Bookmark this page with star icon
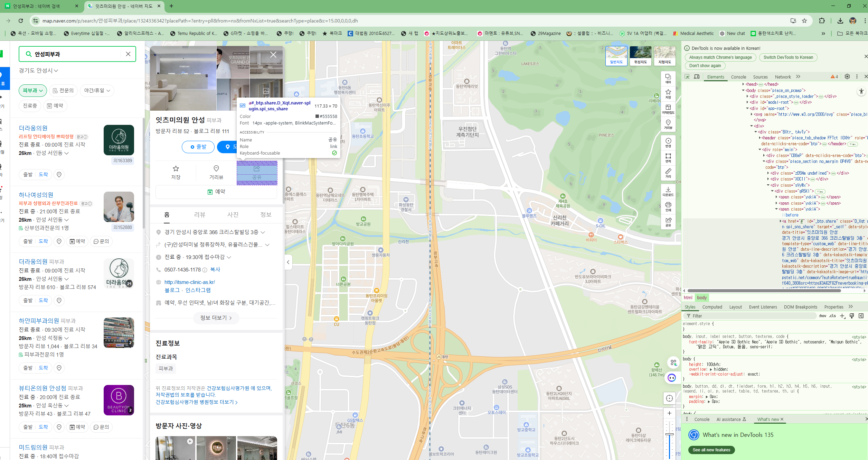 click(x=804, y=21)
